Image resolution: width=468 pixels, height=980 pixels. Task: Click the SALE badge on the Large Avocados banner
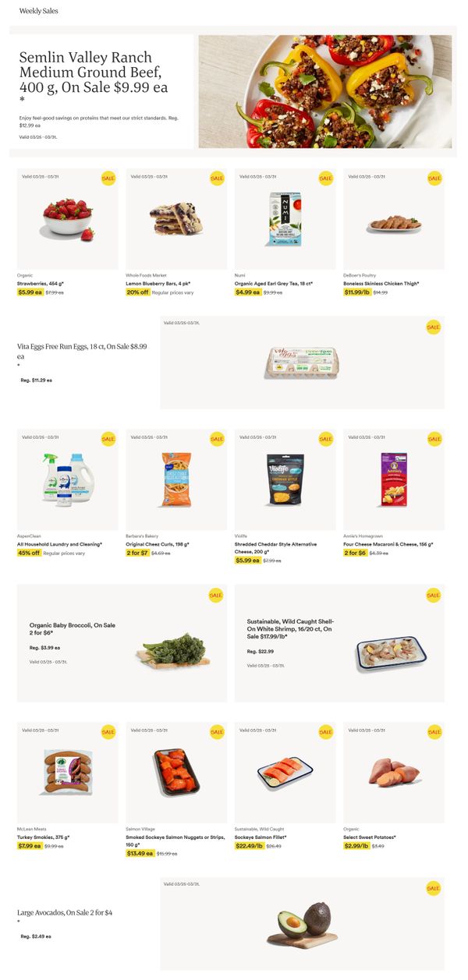(x=433, y=888)
